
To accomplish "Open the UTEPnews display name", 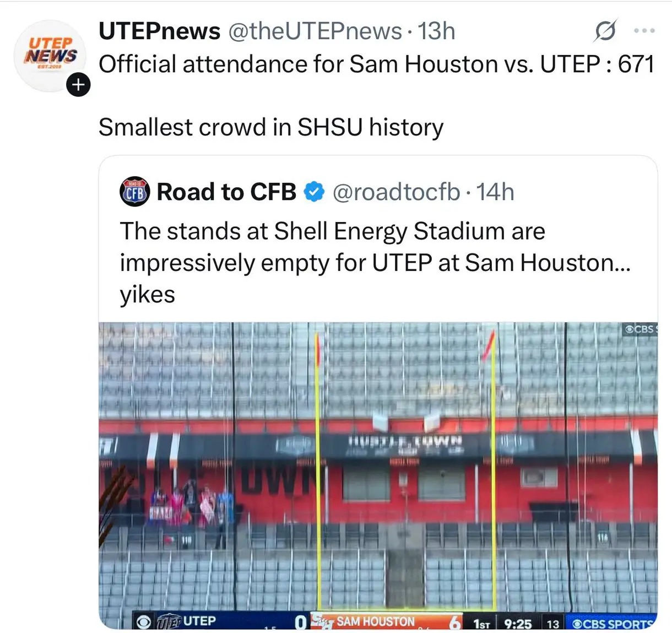I will tap(159, 31).
